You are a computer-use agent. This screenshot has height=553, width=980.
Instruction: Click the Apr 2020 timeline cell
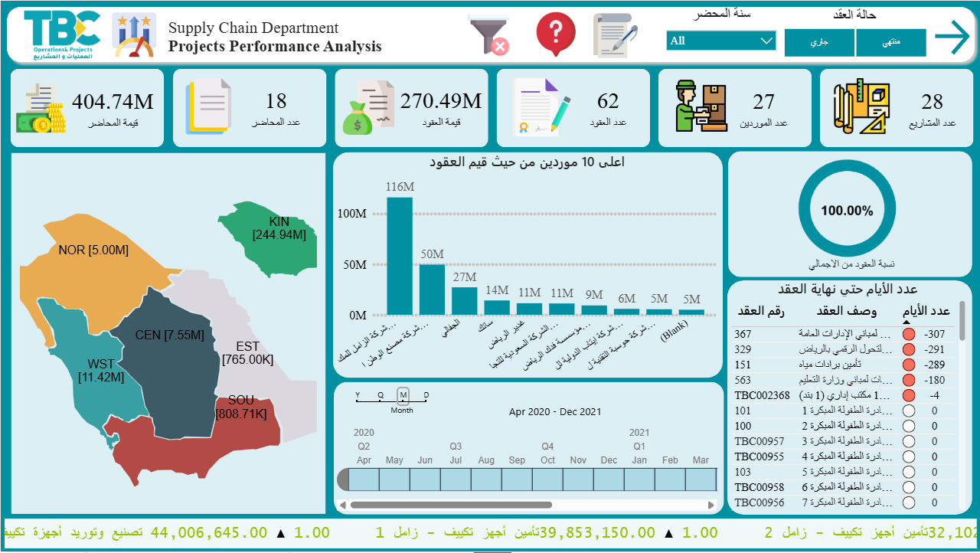pyautogui.click(x=364, y=479)
